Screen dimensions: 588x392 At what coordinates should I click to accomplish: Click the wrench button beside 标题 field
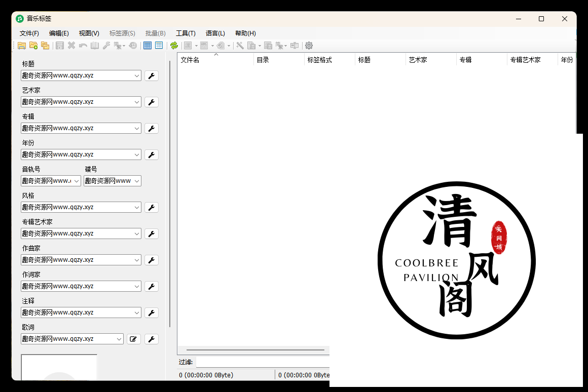[152, 75]
